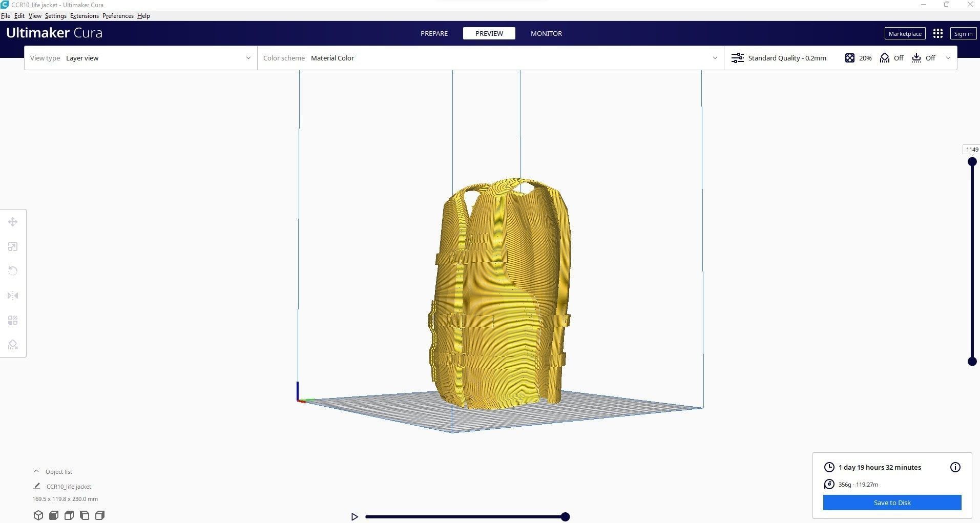Screen dimensions: 980x523
Task: Switch to the MONITOR stage
Action: (546, 33)
